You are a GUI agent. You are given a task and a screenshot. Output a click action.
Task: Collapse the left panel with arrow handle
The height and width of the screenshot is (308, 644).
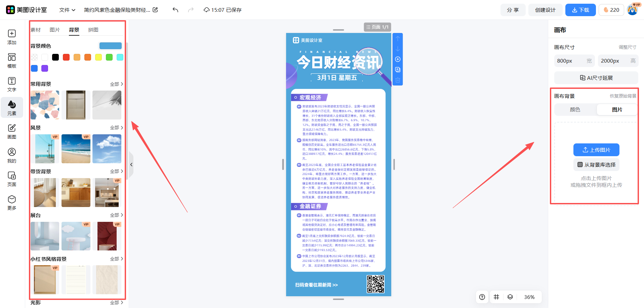tap(131, 165)
